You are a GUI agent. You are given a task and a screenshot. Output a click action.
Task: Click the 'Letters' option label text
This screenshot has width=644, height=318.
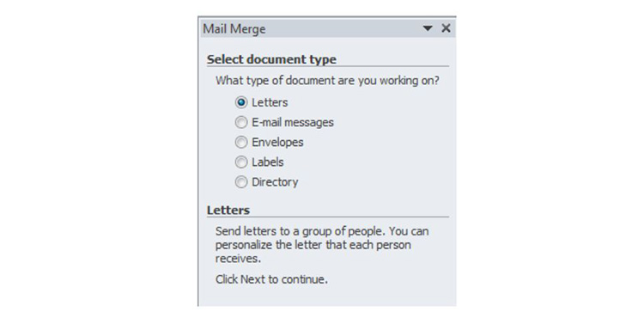pos(270,102)
